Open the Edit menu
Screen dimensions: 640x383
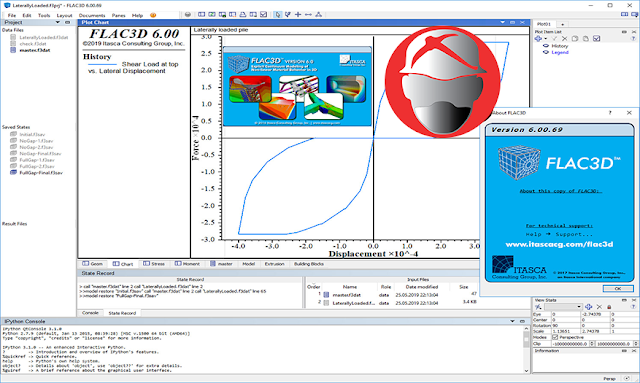27,16
